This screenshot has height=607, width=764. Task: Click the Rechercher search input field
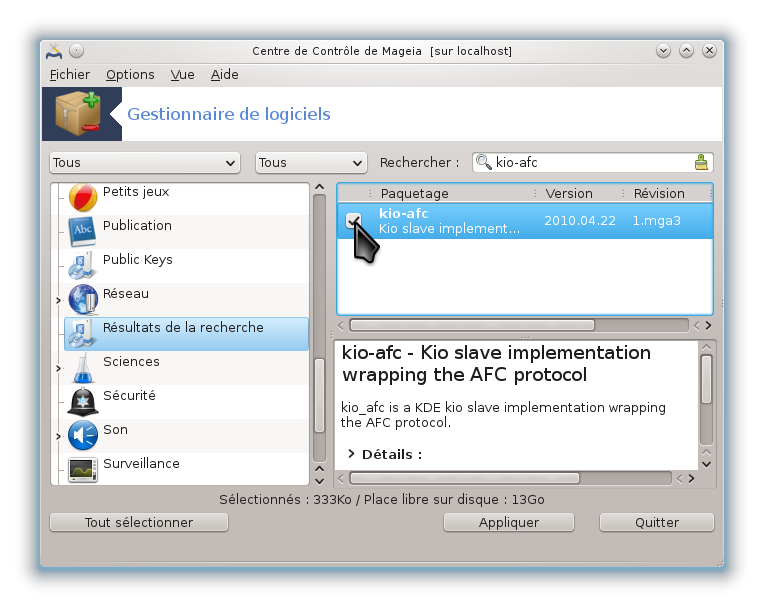click(593, 162)
